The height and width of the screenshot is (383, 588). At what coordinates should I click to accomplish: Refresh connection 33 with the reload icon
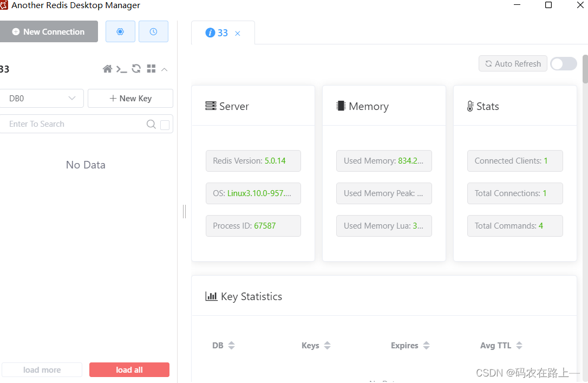coord(136,69)
